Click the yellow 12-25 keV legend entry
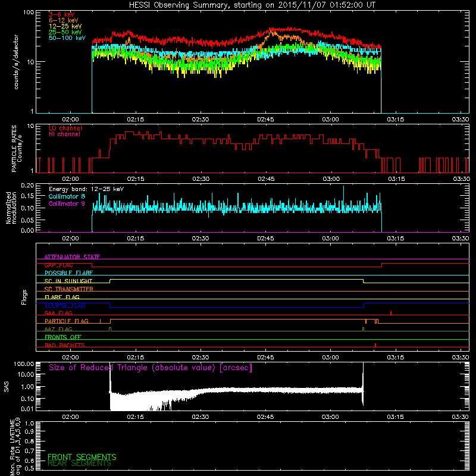 click(65, 26)
